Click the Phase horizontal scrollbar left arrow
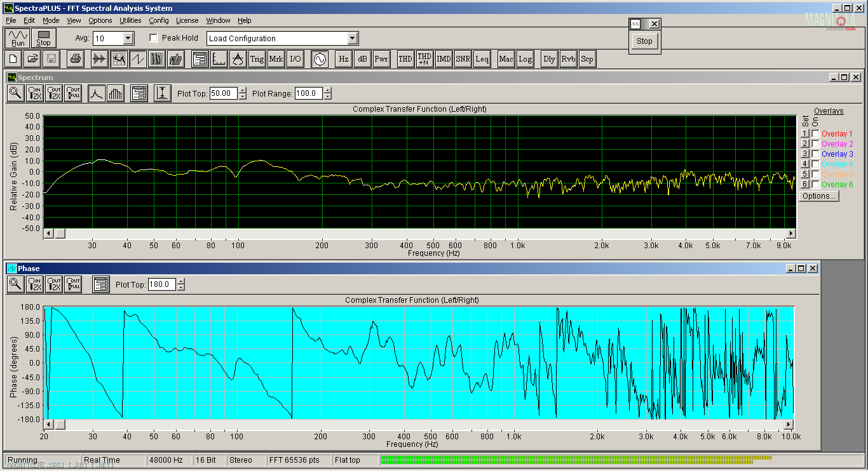The height and width of the screenshot is (471, 868). 48,424
